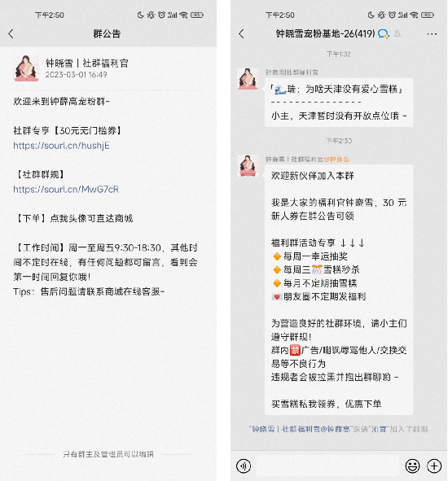
Task: Tap the group title 钟晓雪宠粉基地-26(419)
Action: pyautogui.click(x=325, y=33)
